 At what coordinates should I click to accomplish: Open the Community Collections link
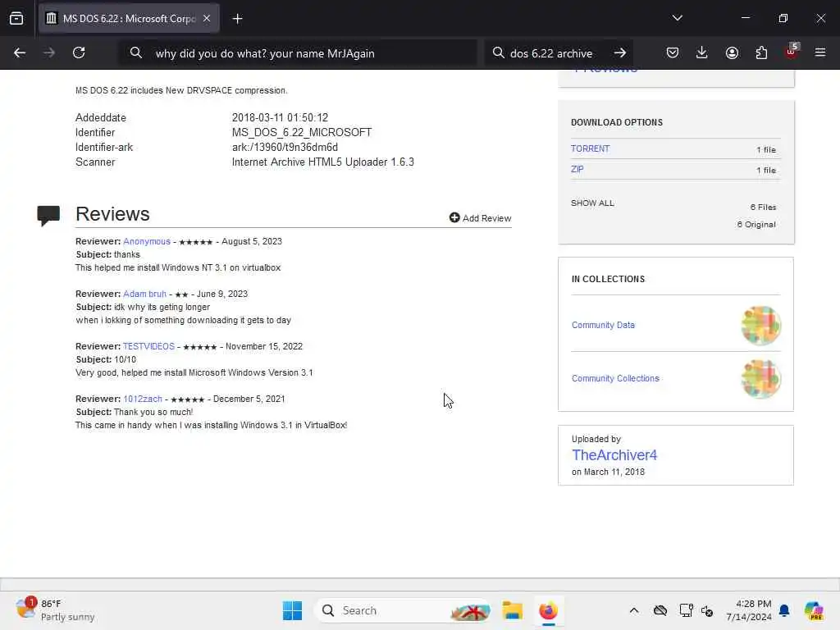615,378
